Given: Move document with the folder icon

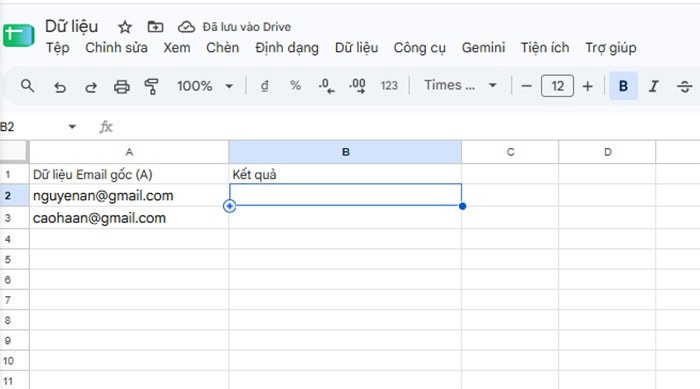Looking at the screenshot, I should coord(155,27).
